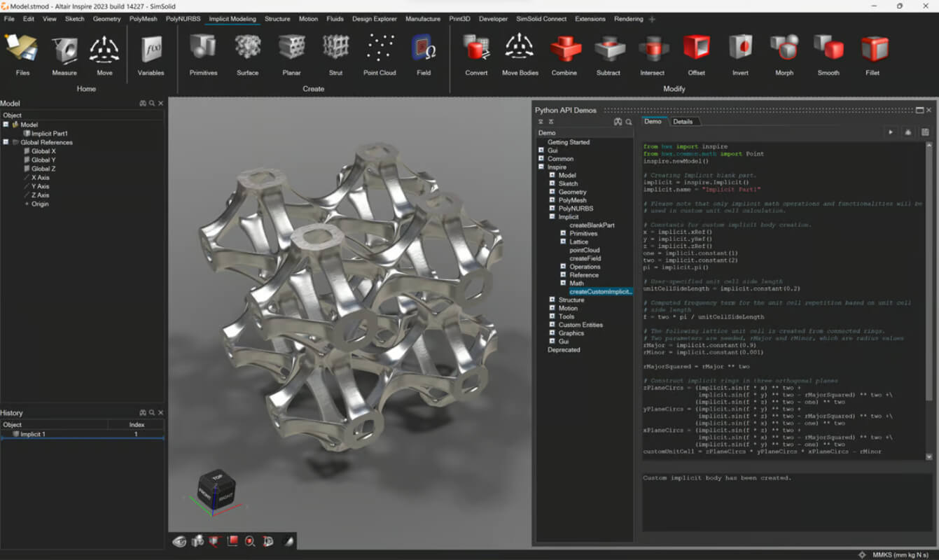Search the Python API Demos tree
Screen dimensions: 939x560
click(629, 122)
